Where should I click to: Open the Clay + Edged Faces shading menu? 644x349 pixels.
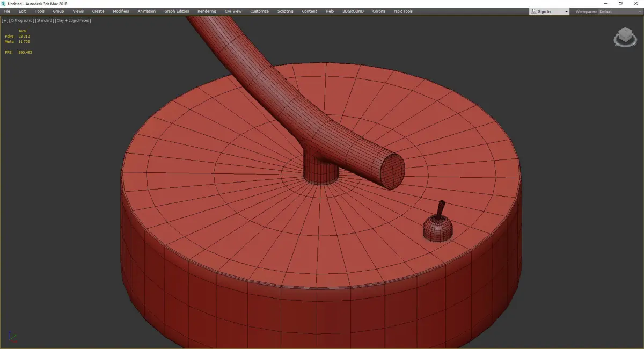(x=72, y=20)
